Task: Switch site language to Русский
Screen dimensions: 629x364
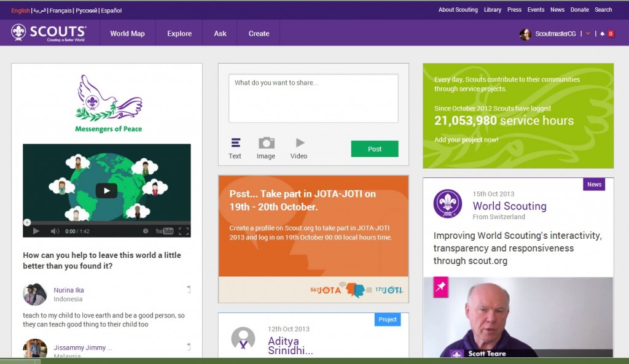Action: (86, 10)
